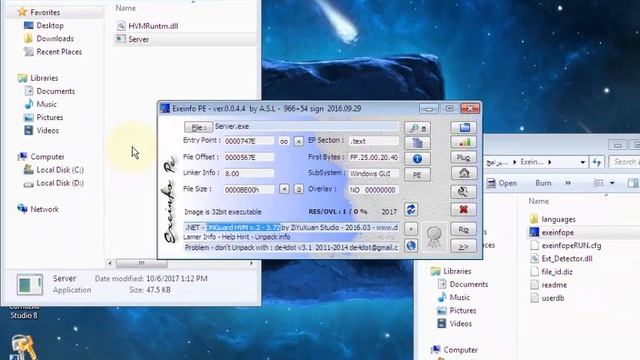Screen dimensions: 640x360
Task: Click the 'Lamer Info - Help Hint - Unpack info' text
Action: coord(237,237)
